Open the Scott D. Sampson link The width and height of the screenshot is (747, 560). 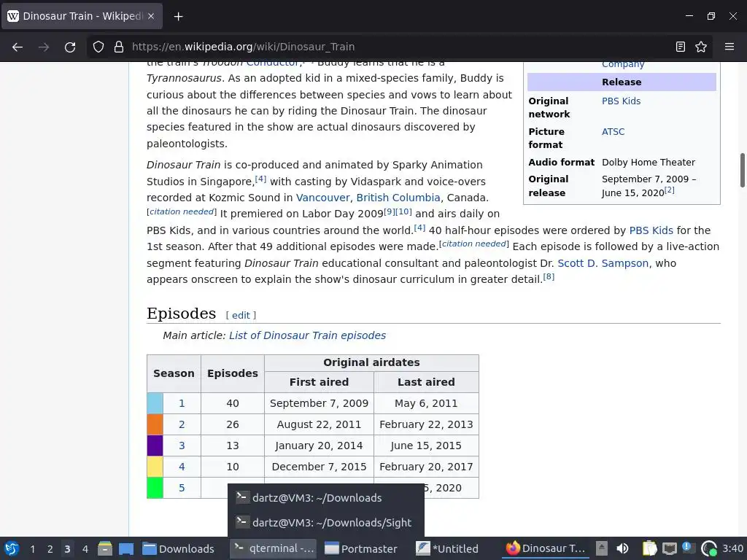(x=603, y=263)
